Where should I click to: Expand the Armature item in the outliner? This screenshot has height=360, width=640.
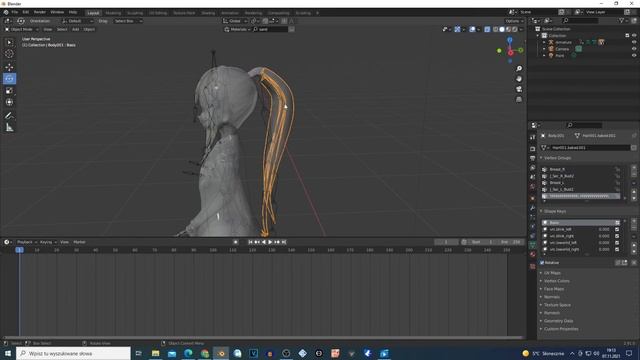pos(544,42)
